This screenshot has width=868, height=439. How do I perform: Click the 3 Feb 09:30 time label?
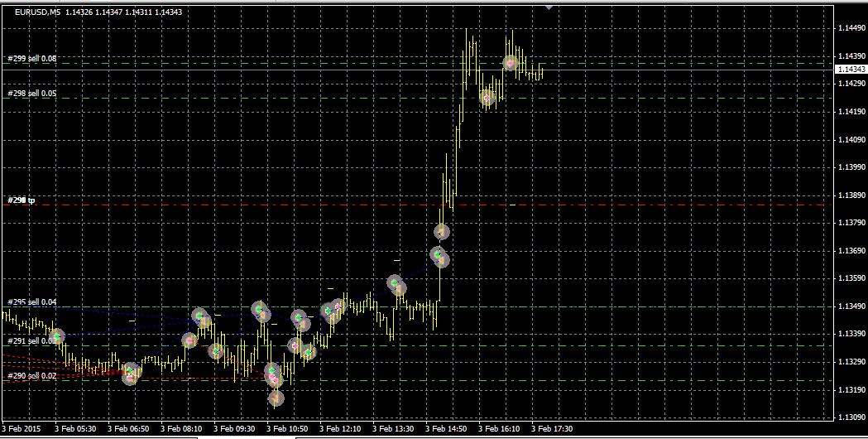(x=234, y=428)
